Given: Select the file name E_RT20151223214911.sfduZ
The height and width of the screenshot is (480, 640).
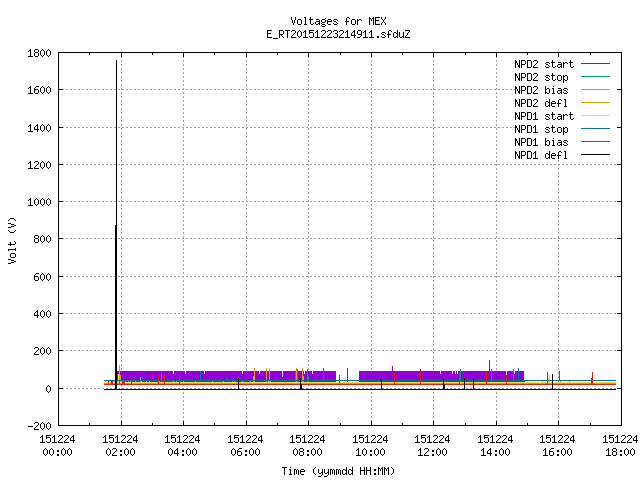Looking at the screenshot, I should 338,34.
